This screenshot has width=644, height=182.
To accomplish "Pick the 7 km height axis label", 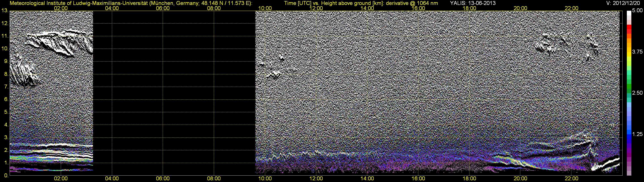I will pos(6,87).
